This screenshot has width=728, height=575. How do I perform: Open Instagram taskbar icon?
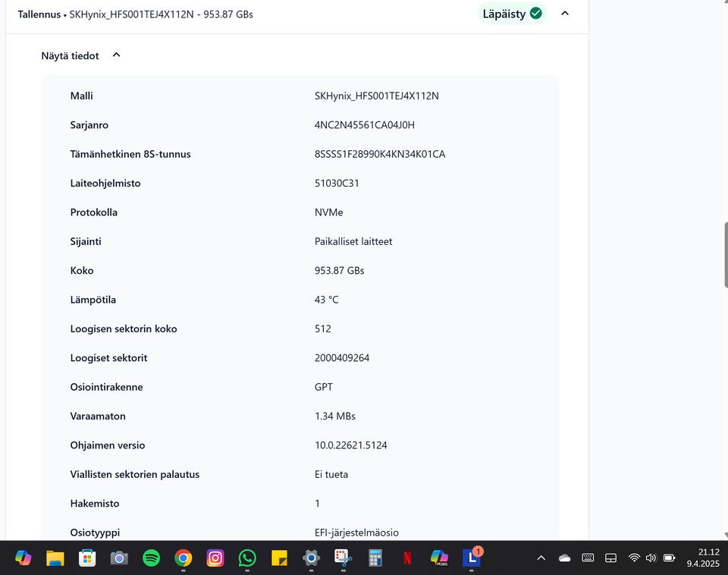(215, 558)
